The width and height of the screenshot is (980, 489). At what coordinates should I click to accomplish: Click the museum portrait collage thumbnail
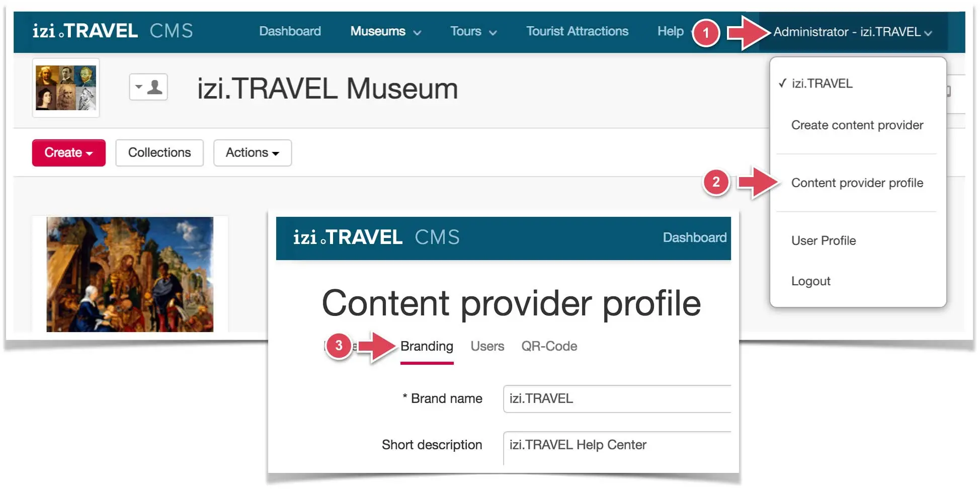tap(66, 88)
